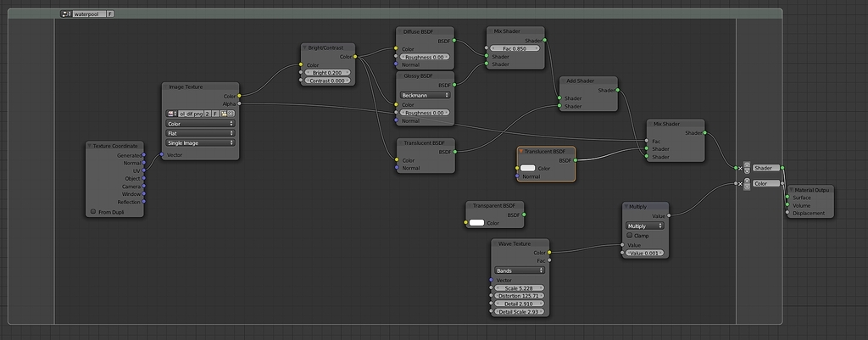This screenshot has height=340, width=868.
Task: Click Roughness 0.00 field in Diffuse BSDF
Action: (x=425, y=57)
